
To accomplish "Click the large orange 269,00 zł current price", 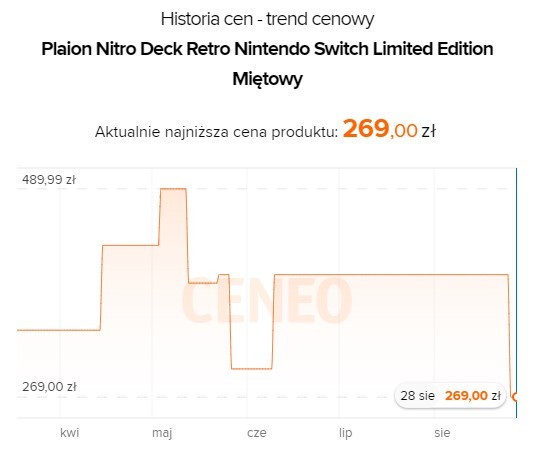I will (x=389, y=129).
